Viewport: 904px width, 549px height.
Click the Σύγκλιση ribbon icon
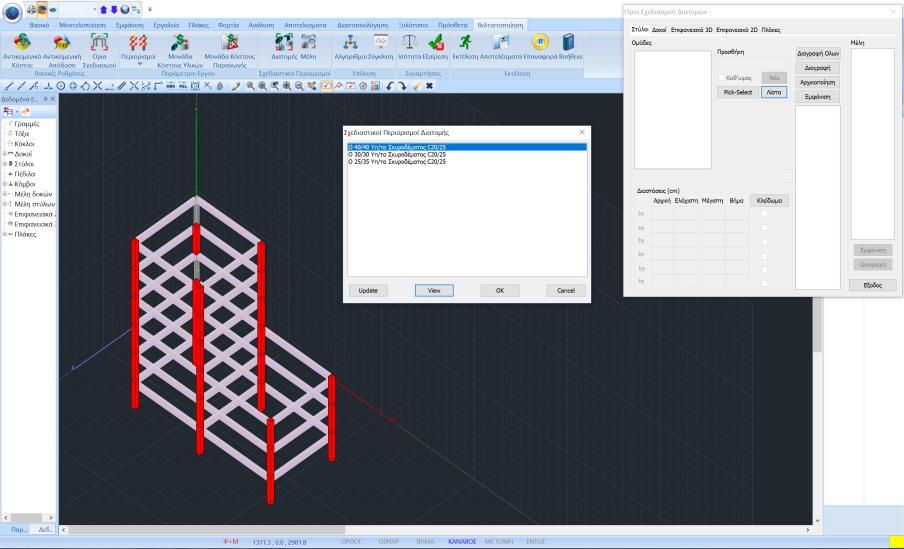tap(381, 43)
